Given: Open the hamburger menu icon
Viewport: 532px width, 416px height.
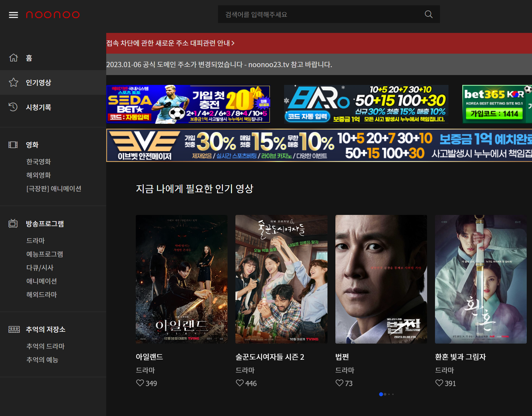Looking at the screenshot, I should click(13, 15).
